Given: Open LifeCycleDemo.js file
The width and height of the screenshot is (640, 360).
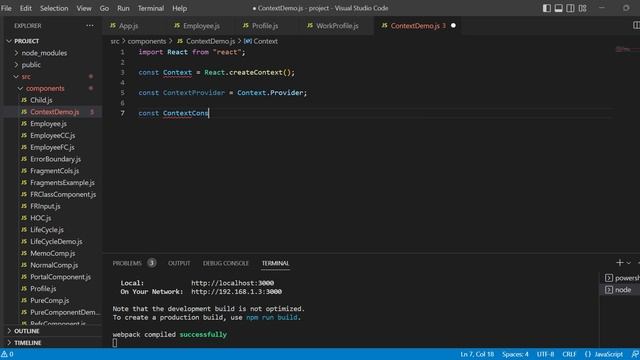Looking at the screenshot, I should click(x=56, y=242).
